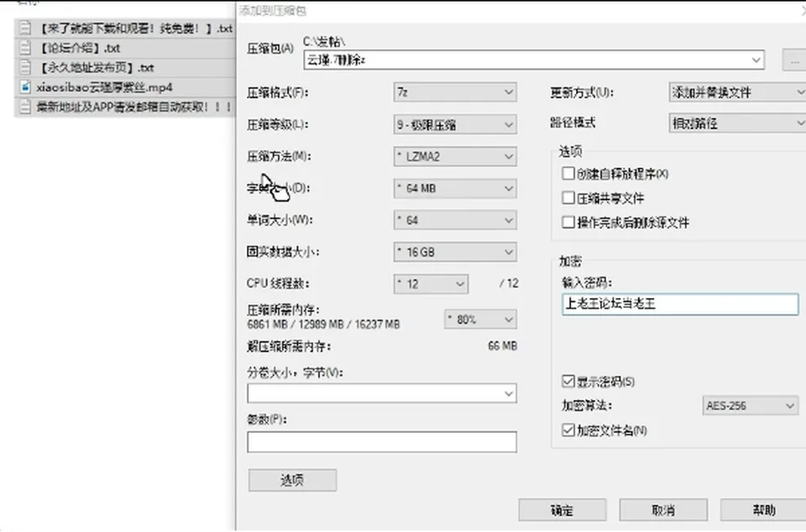Enable the 创建自释放程序 checkbox
Image resolution: width=806 pixels, height=532 pixels.
click(x=568, y=174)
